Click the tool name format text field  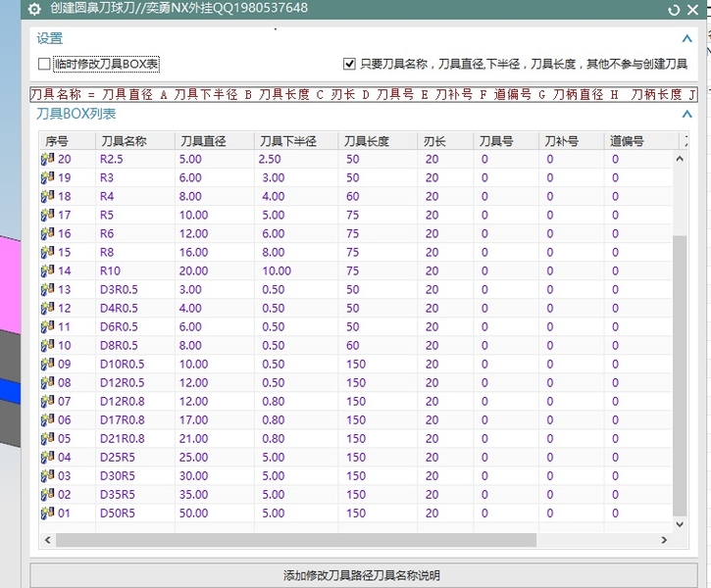point(364,94)
